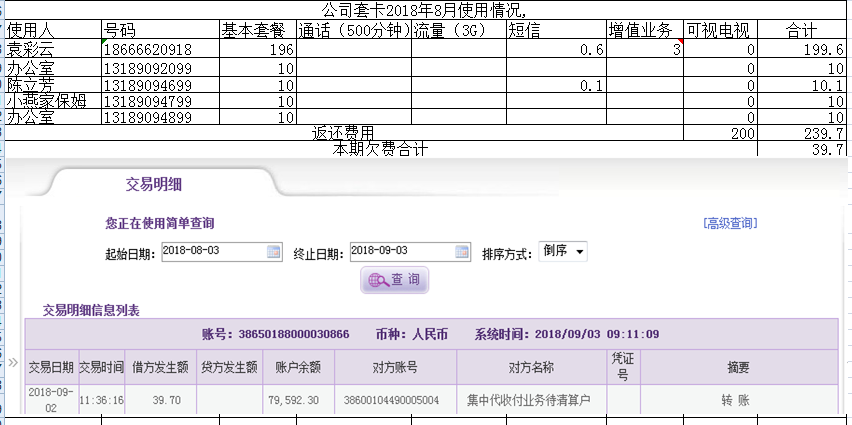Select the 摘要 column header
The height and width of the screenshot is (425, 852).
tap(738, 367)
